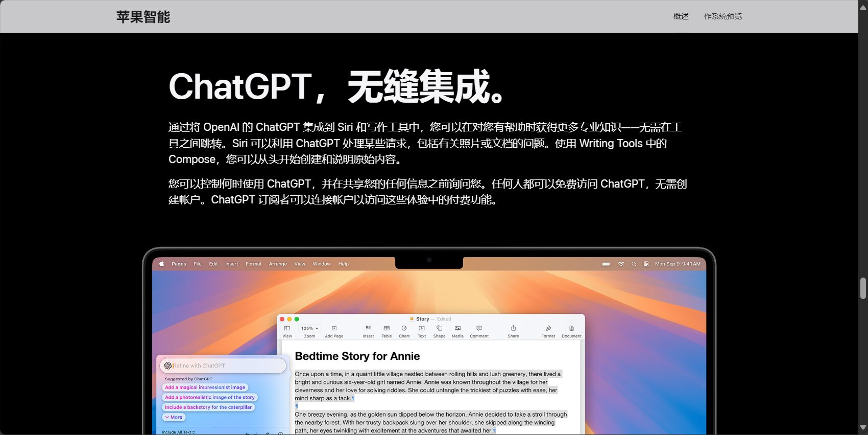868x435 pixels.
Task: Open the Document settings icon
Action: pyautogui.click(x=571, y=328)
